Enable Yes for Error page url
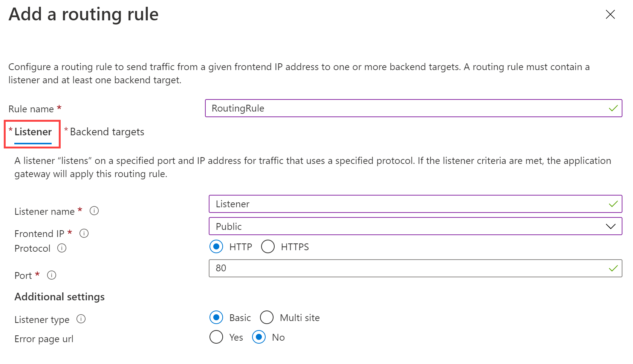This screenshot has height=364, width=633. coord(216,337)
